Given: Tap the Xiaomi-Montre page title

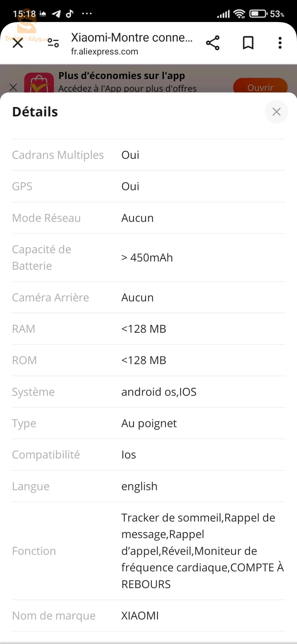Looking at the screenshot, I should click(132, 38).
